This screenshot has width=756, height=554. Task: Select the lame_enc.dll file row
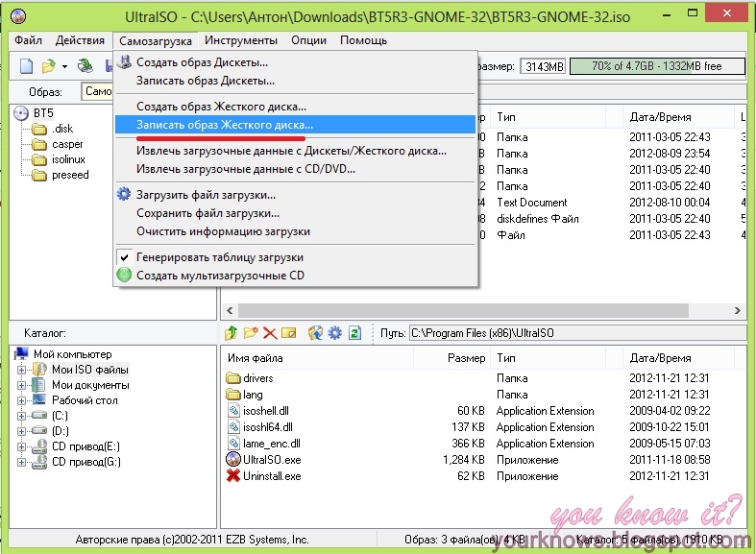pyautogui.click(x=482, y=444)
